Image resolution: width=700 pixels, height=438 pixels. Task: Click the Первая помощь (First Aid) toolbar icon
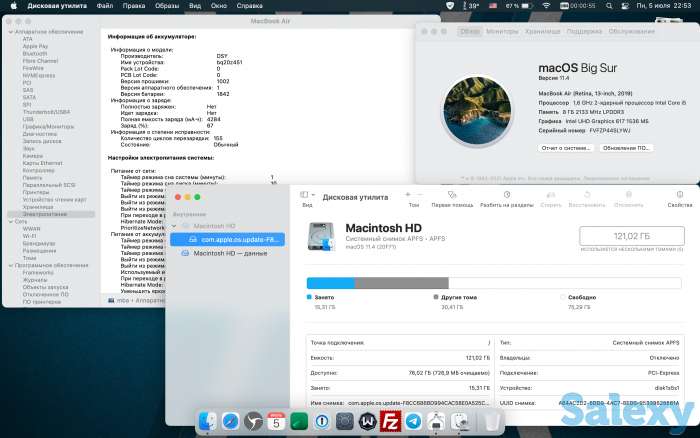(x=452, y=195)
